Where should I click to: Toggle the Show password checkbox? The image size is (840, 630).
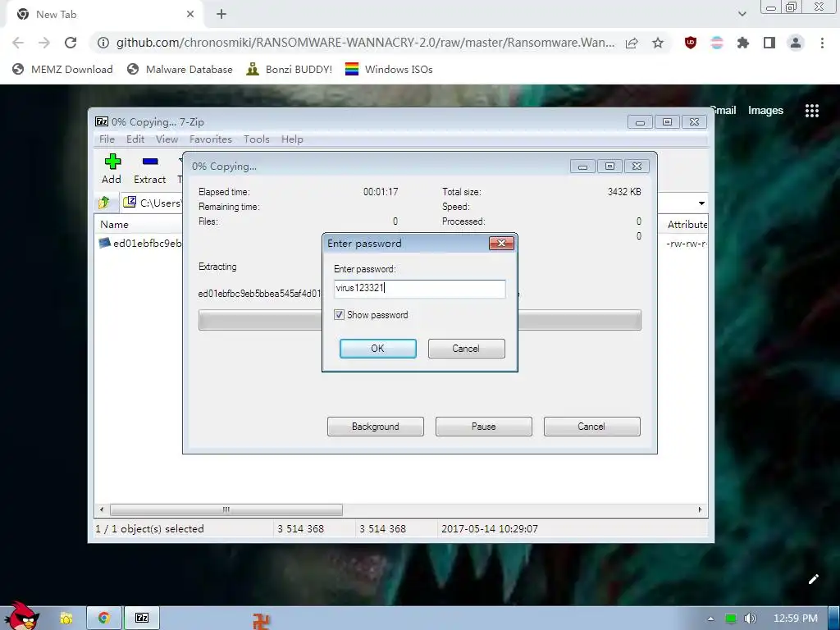pos(339,315)
